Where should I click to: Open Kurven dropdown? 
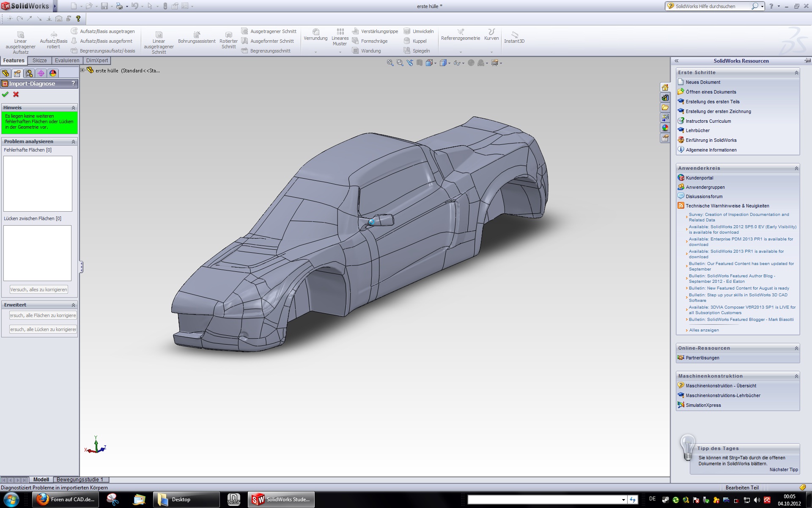(x=491, y=52)
